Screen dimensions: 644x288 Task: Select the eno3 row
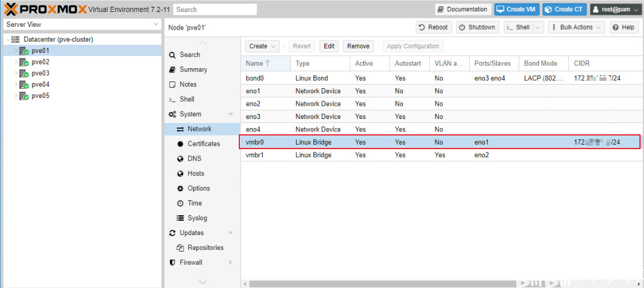[441, 117]
